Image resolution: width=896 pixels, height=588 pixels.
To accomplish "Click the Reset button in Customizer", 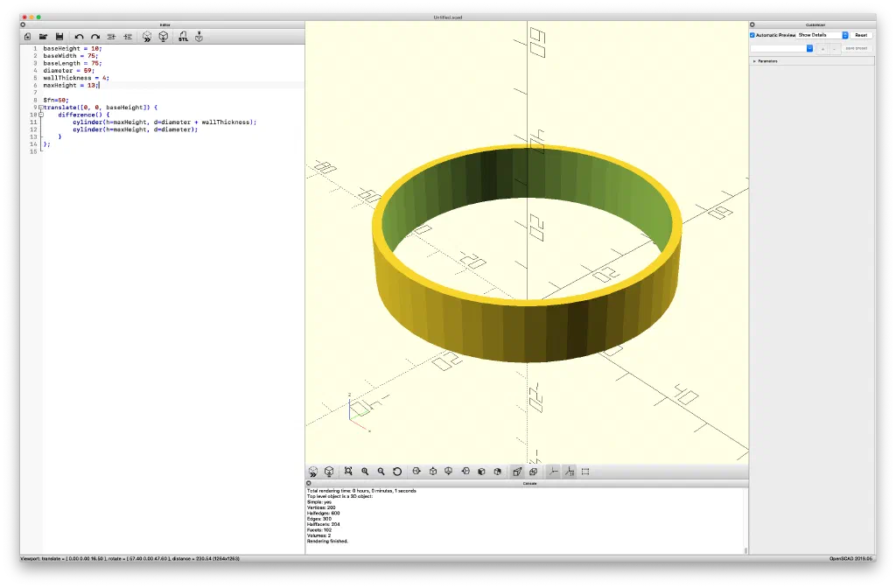I will click(x=861, y=35).
